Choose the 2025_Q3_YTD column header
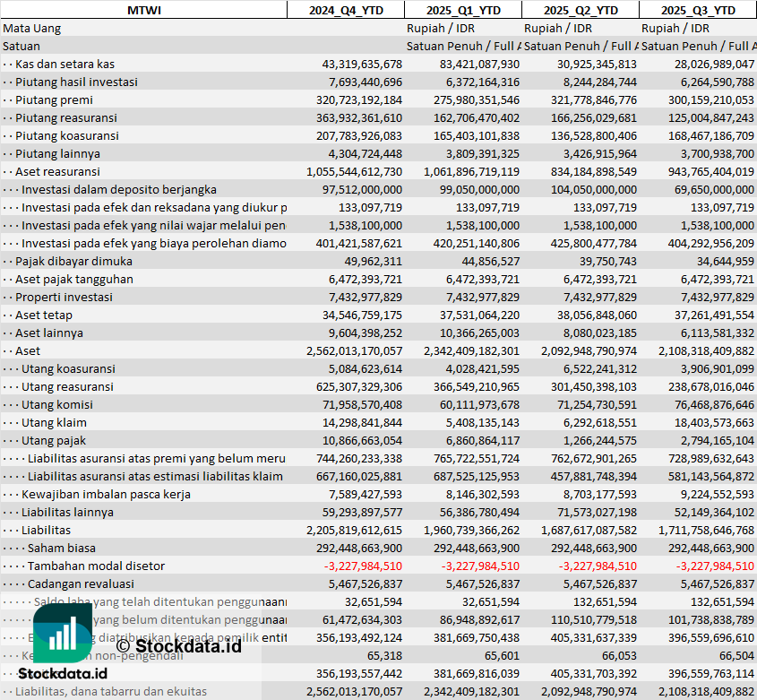This screenshot has width=757, height=700. [698, 10]
